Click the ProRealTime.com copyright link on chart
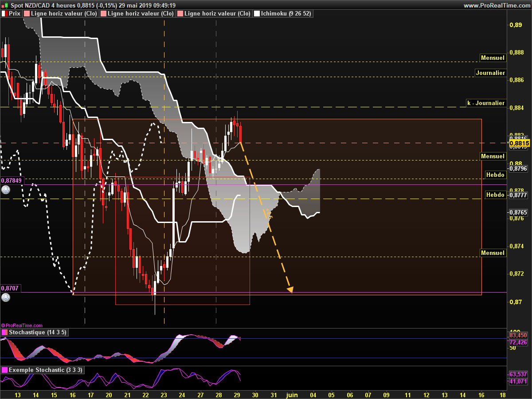The height and width of the screenshot is (399, 532). [22, 325]
